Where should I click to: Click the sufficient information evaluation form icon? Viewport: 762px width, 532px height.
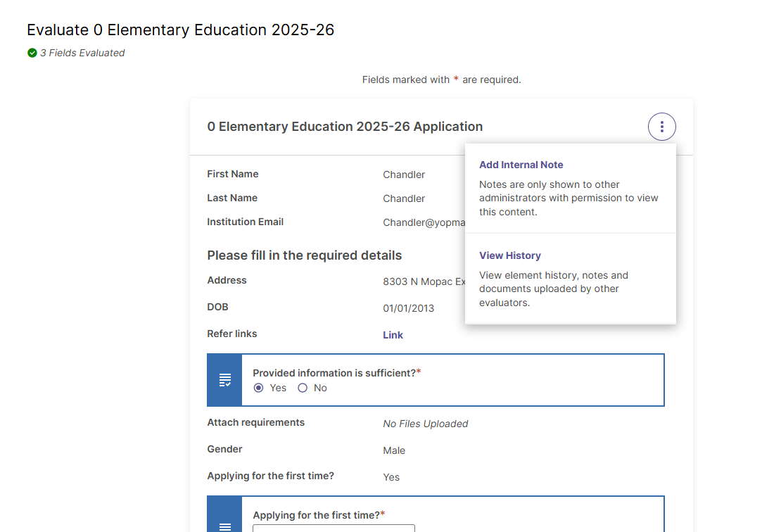point(224,380)
